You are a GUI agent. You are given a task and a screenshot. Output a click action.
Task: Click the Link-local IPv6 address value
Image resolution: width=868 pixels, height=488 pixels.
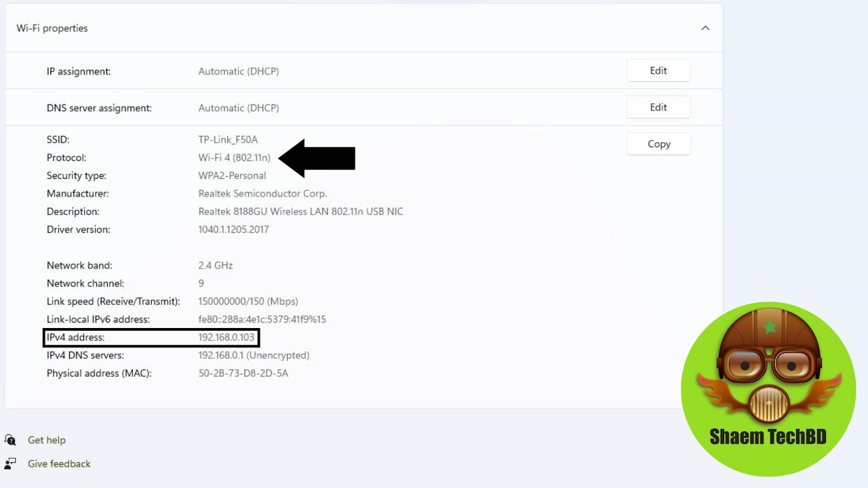(x=262, y=319)
